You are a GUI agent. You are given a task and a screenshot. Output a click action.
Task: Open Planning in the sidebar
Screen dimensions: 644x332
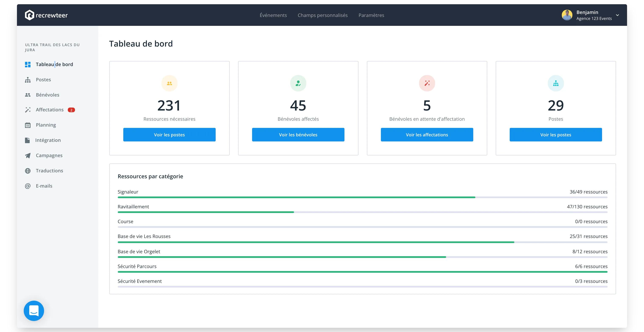coord(46,125)
